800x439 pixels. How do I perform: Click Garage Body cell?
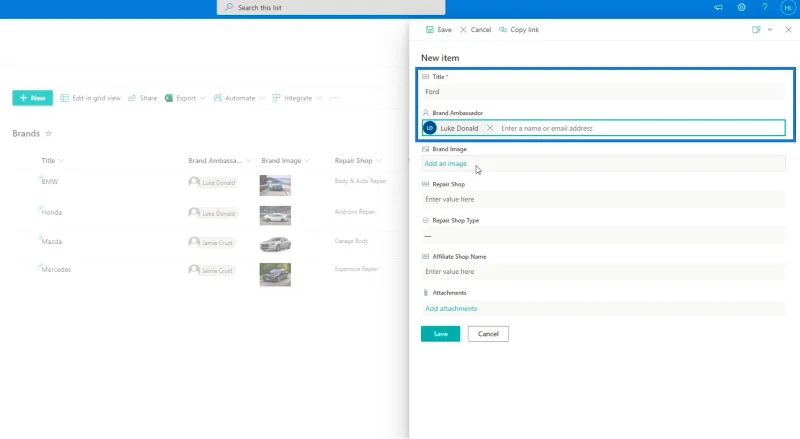click(351, 240)
